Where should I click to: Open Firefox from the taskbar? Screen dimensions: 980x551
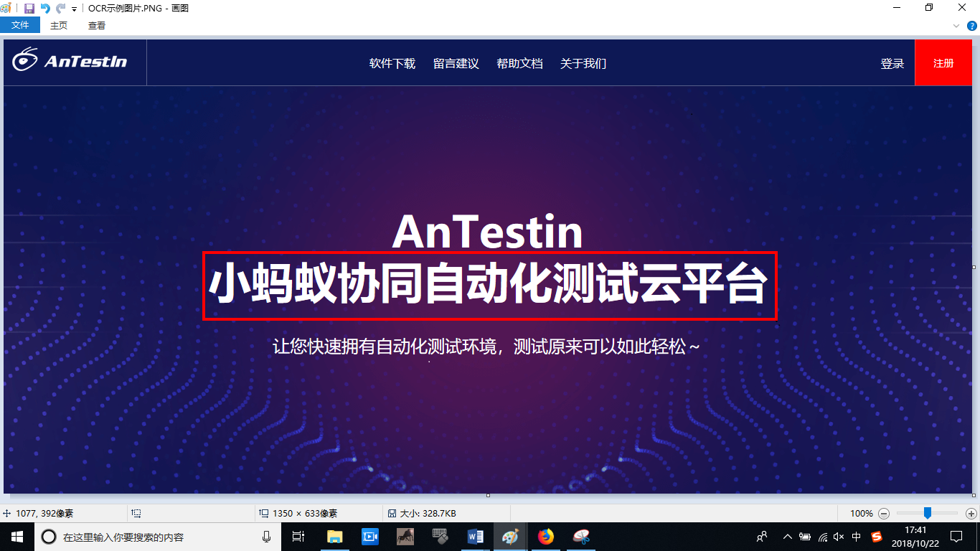click(546, 537)
